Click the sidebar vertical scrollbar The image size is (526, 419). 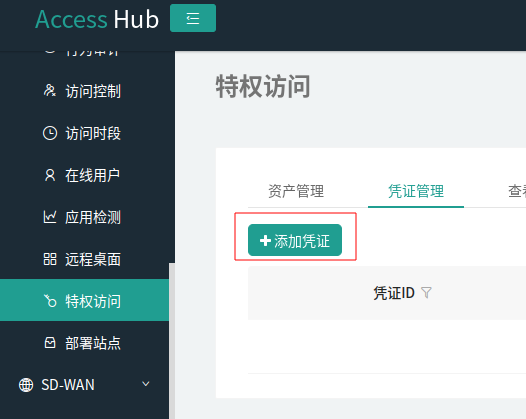[172, 341]
